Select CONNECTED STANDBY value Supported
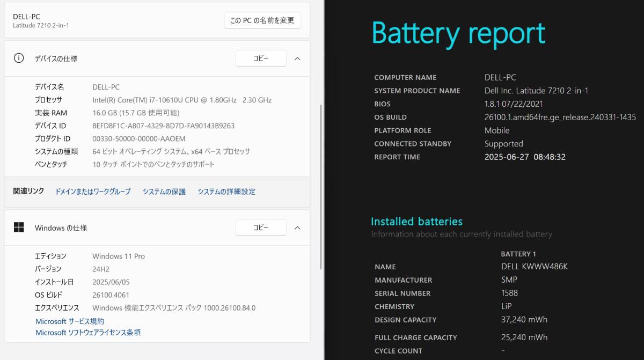The height and width of the screenshot is (360, 644). tap(504, 144)
